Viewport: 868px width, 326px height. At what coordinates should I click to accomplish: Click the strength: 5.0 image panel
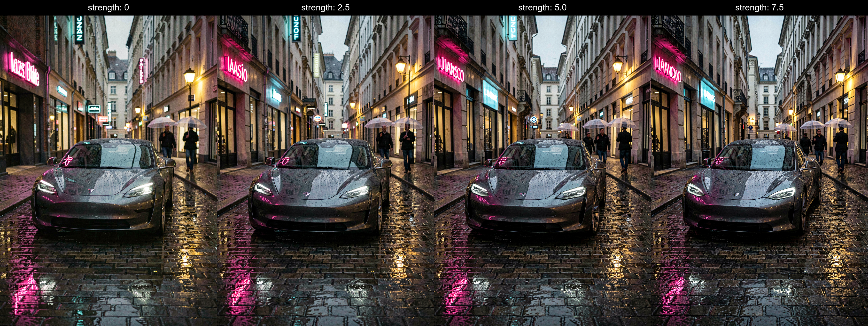tap(542, 171)
